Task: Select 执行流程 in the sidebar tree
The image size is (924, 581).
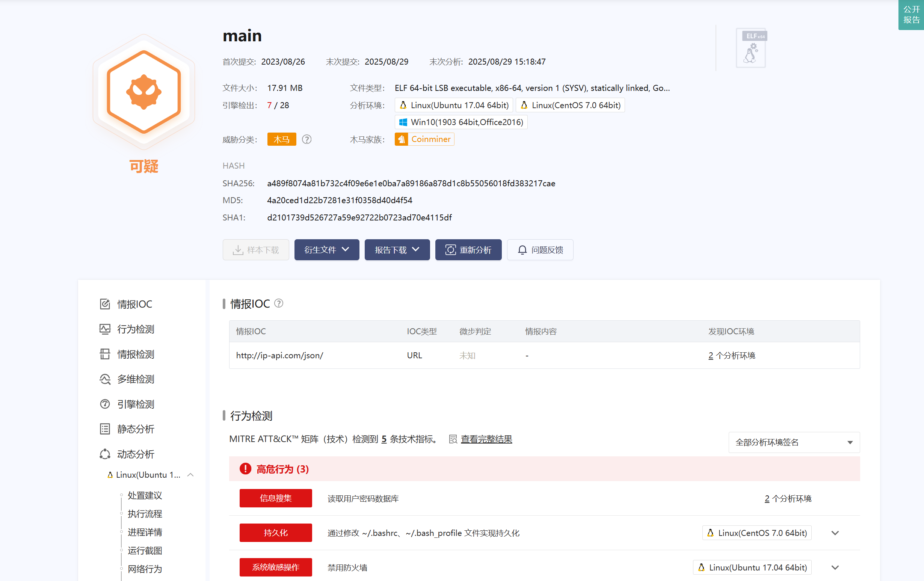Action: [145, 513]
